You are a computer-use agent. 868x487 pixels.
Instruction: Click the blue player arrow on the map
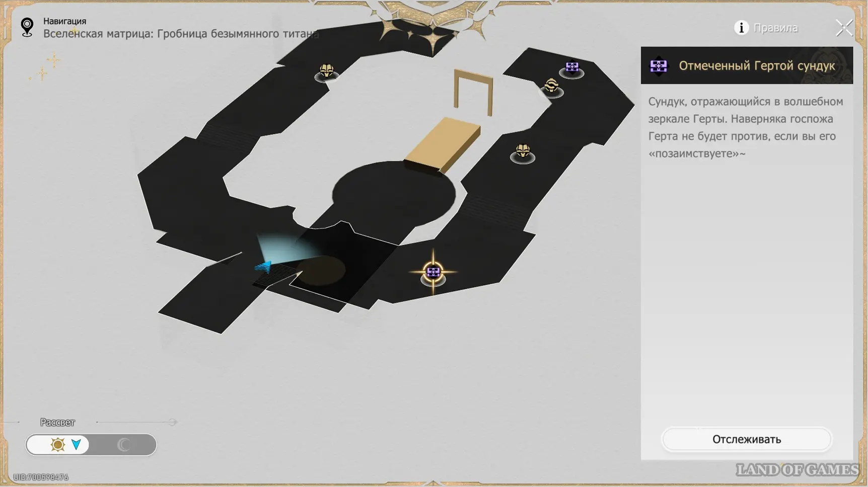264,266
